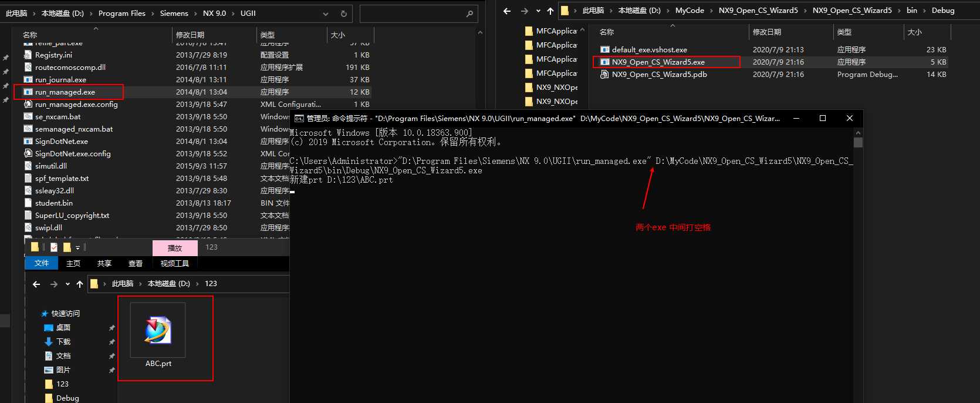This screenshot has width=980, height=403.
Task: Go back in the Debug folder window
Action: pos(507,11)
